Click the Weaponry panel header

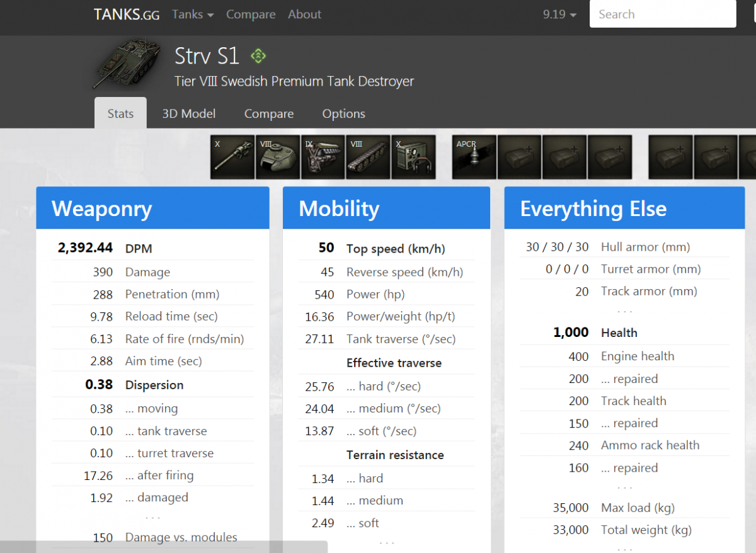[x=152, y=208]
